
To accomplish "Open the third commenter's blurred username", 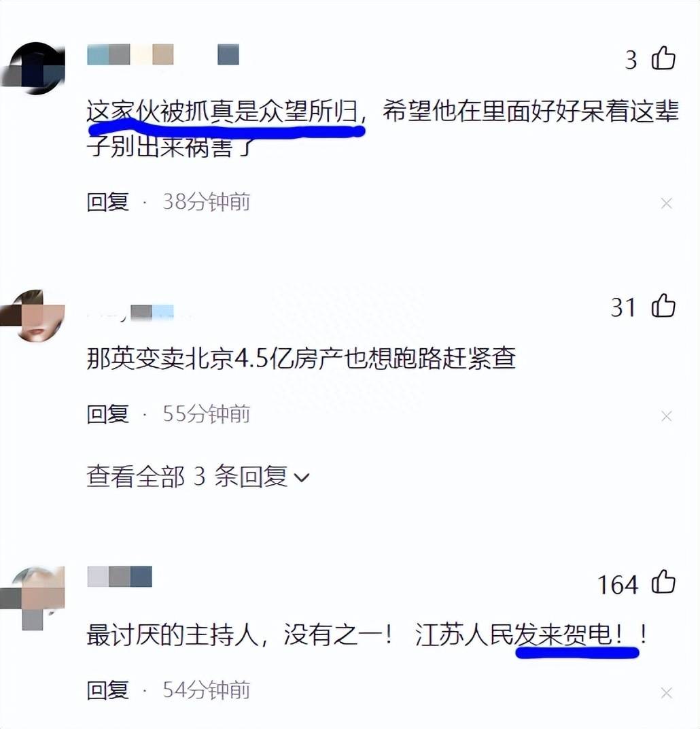I will click(x=120, y=577).
